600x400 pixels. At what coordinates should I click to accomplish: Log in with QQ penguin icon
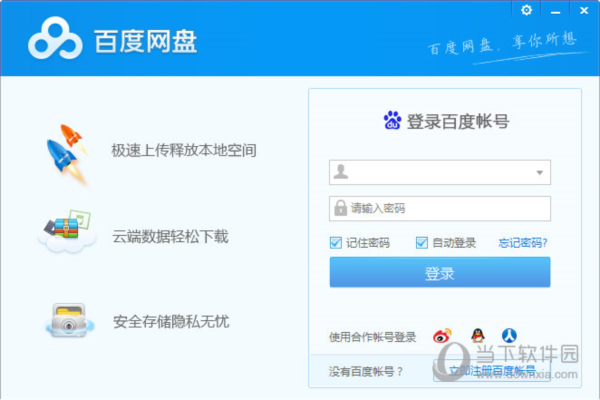click(x=476, y=336)
